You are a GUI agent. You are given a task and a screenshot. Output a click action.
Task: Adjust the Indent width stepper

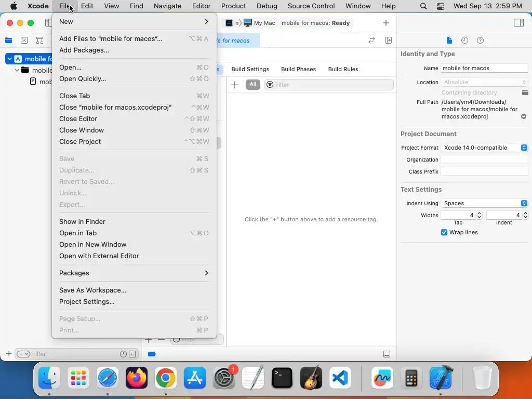[525, 215]
